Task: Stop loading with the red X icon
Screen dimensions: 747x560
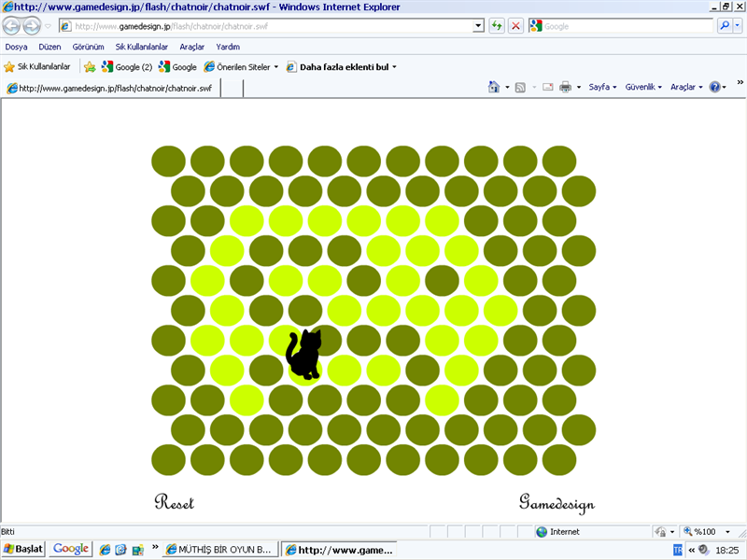Action: click(515, 26)
